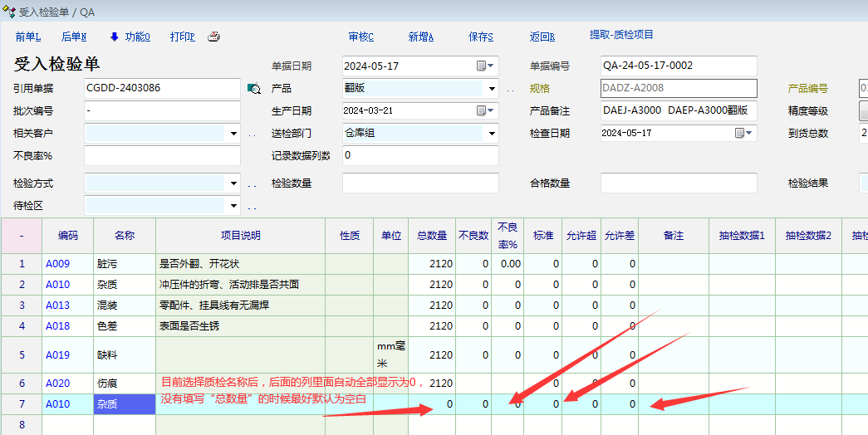Click the ellipsis button next to 检验方式
This screenshot has width=868, height=435.
pos(252,184)
